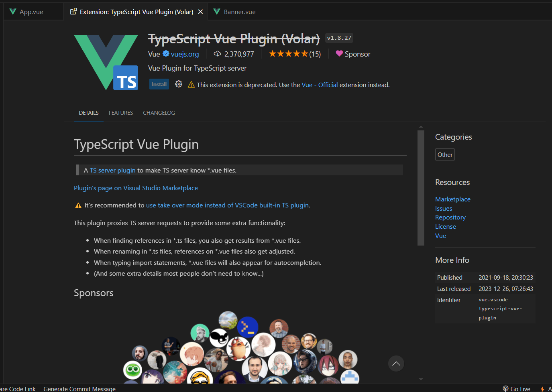Open the five-star rating reviews
This screenshot has height=392, width=552.
(289, 54)
